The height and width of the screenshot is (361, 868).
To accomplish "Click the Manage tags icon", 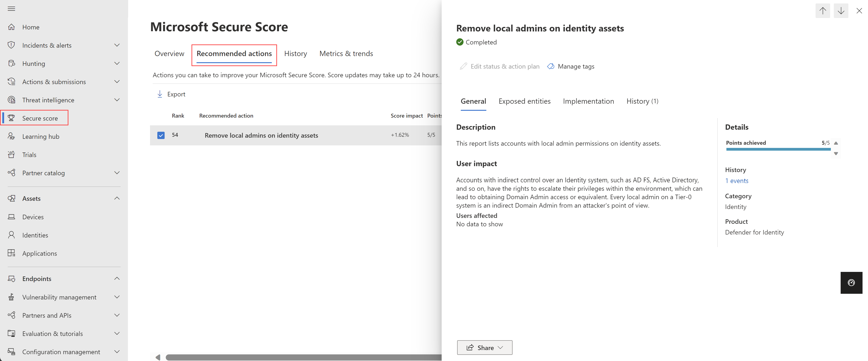I will pos(551,66).
